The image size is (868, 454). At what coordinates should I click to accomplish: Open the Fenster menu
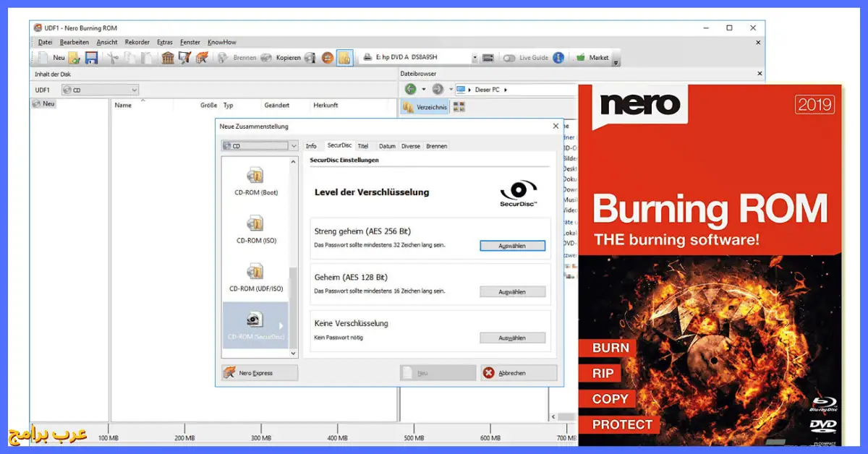pos(190,42)
